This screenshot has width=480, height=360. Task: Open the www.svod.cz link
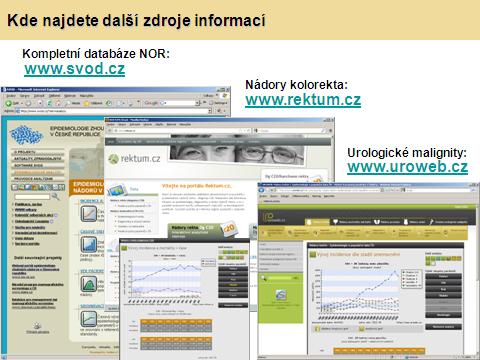pos(75,69)
